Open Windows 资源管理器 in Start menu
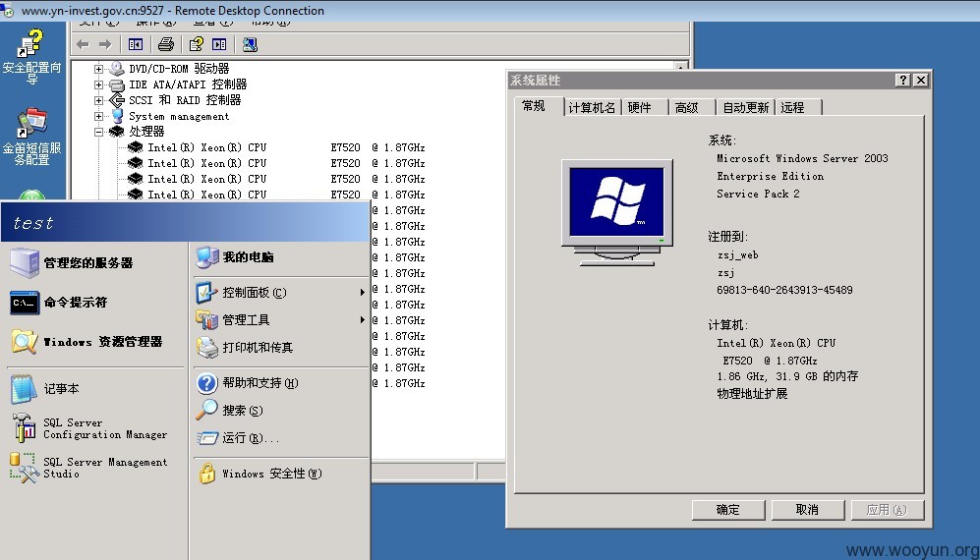This screenshot has height=560, width=980. click(x=86, y=342)
